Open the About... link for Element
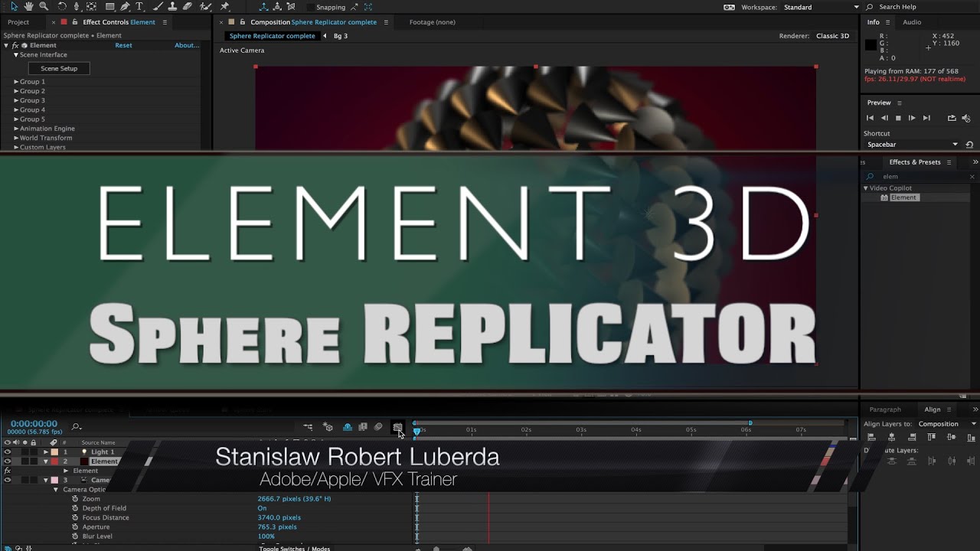The height and width of the screenshot is (551, 980). click(187, 46)
